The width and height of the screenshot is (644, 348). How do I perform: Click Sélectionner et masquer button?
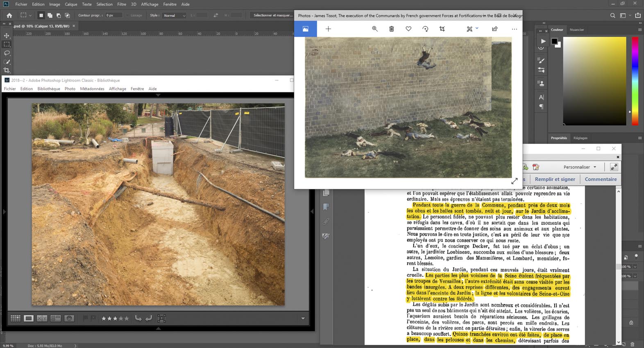273,15
